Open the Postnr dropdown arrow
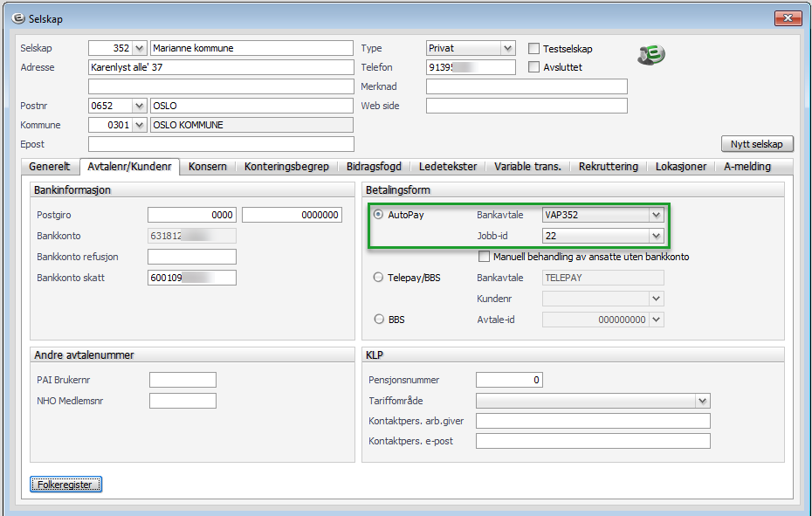This screenshot has height=516, width=812. pyautogui.click(x=140, y=106)
